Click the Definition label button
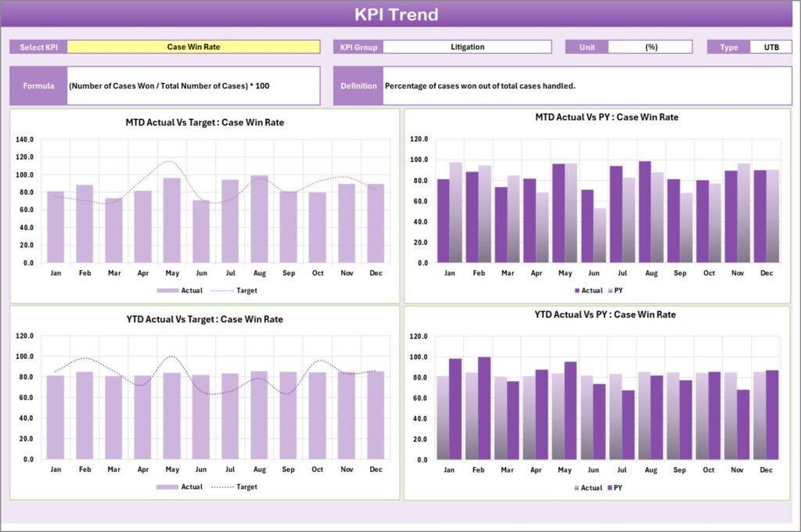The height and width of the screenshot is (532, 801). pyautogui.click(x=358, y=84)
